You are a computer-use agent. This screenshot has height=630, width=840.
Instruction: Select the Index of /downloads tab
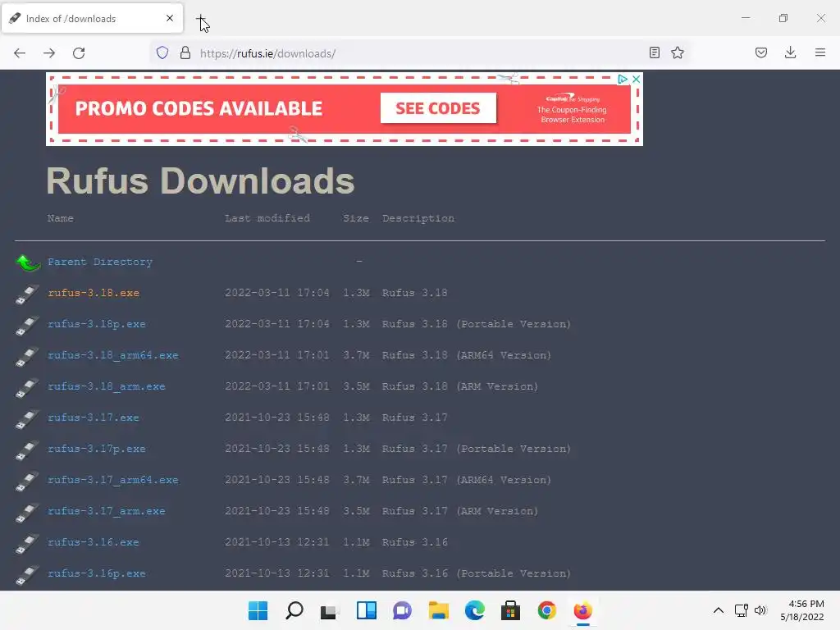click(x=92, y=18)
